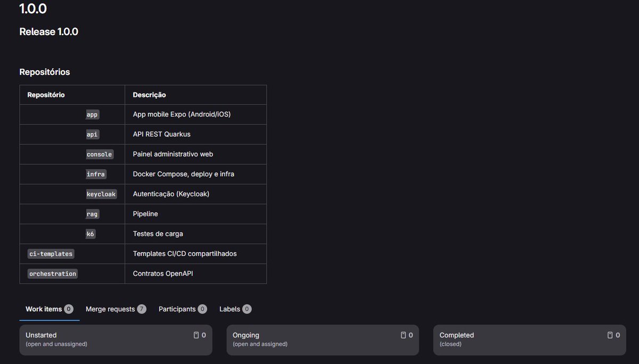
Task: Click the 'Release 1.0.0' heading
Action: click(49, 32)
